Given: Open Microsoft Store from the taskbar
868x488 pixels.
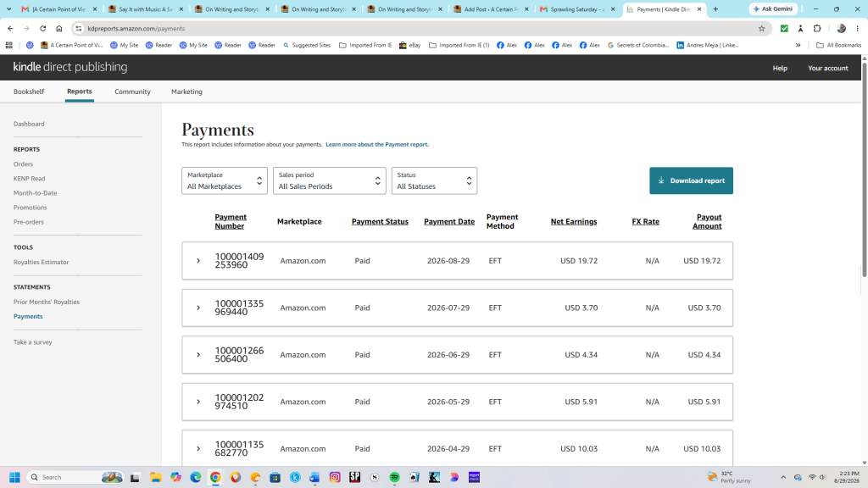Looking at the screenshot, I should (x=275, y=477).
